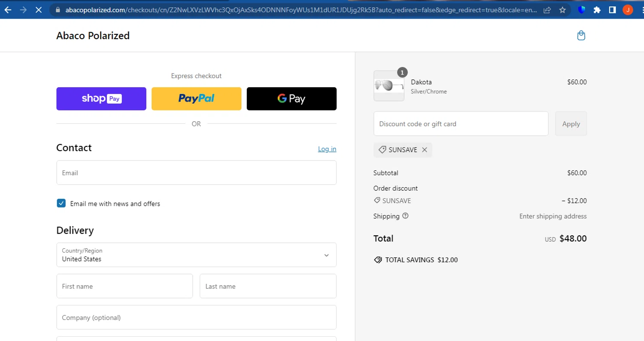
Task: Click the $48.00 total amount
Action: tap(573, 239)
